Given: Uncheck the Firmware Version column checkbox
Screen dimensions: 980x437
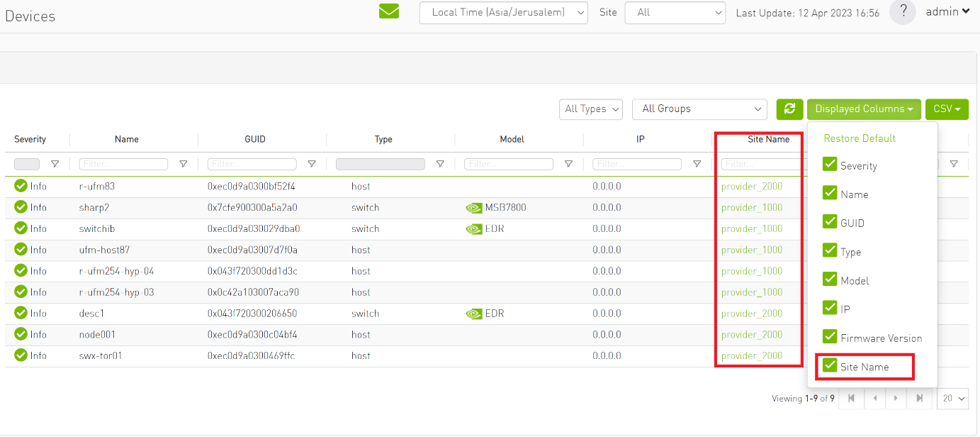Looking at the screenshot, I should (x=829, y=336).
